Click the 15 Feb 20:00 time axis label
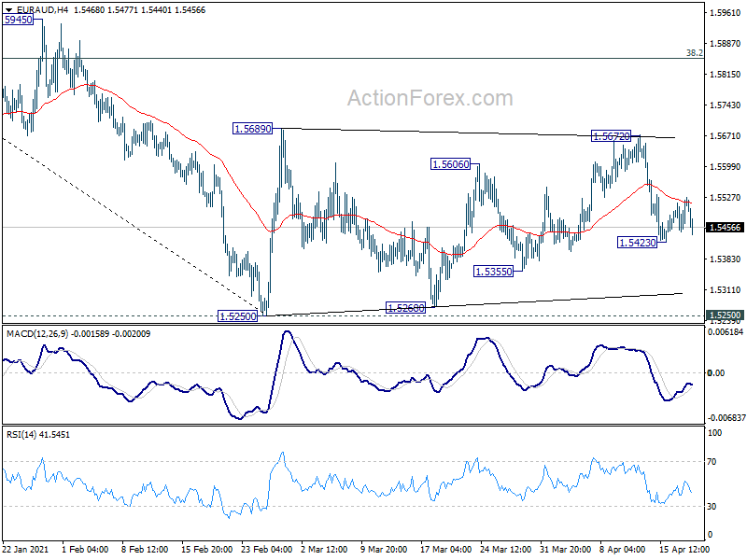This screenshot has width=747, height=560. point(206,550)
